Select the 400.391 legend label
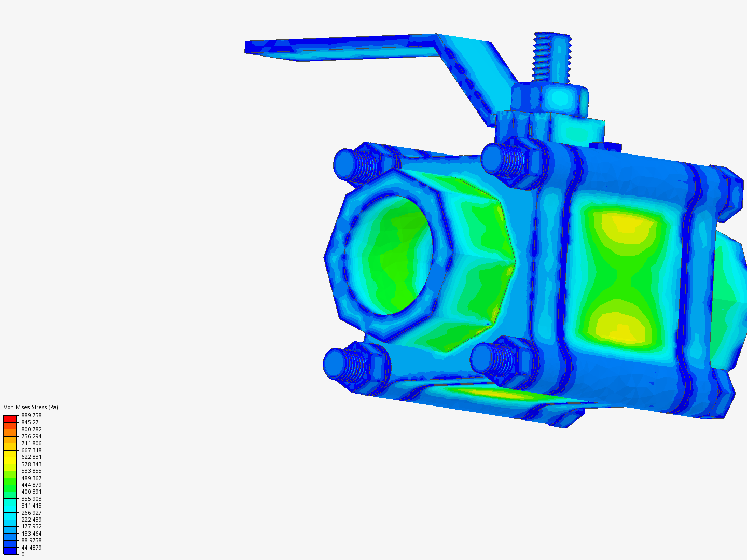 [32, 492]
